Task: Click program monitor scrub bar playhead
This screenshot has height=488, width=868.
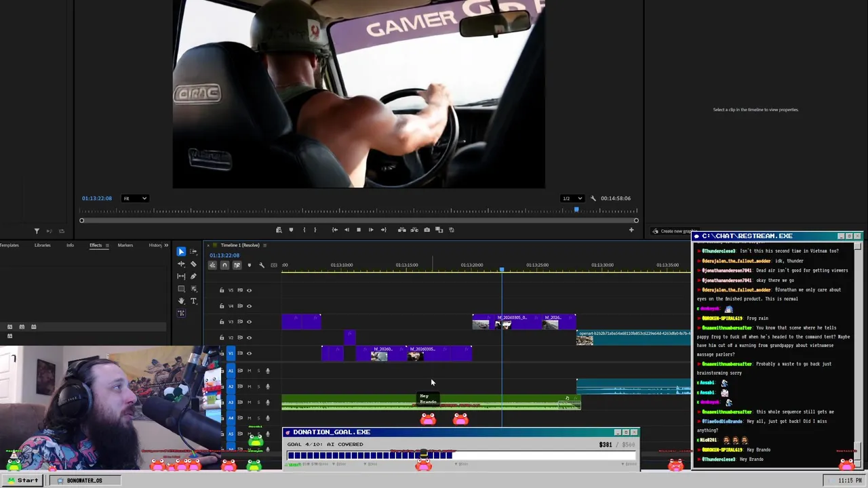Action: (576, 211)
